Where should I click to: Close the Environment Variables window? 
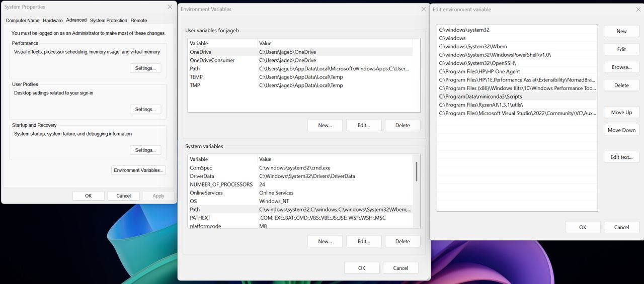424,9
